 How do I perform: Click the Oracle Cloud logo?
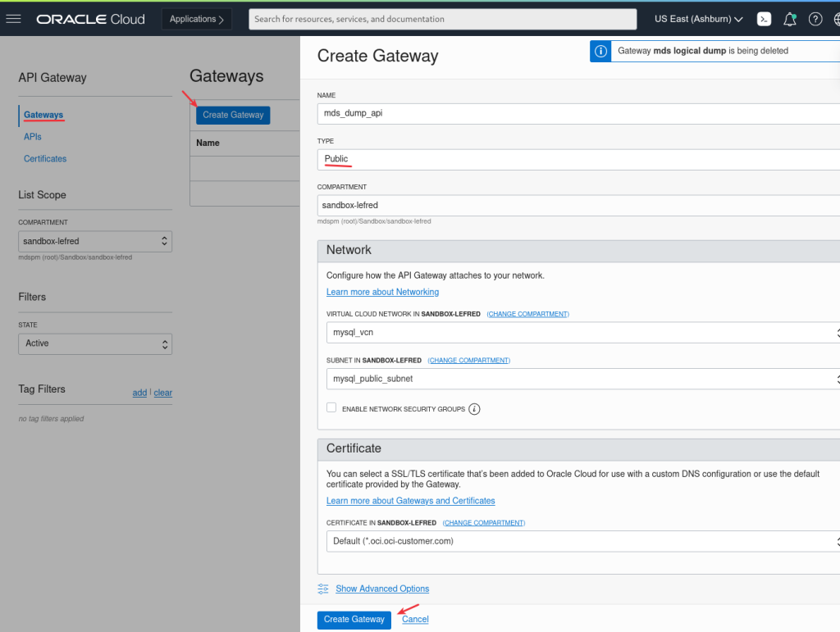pyautogui.click(x=90, y=18)
